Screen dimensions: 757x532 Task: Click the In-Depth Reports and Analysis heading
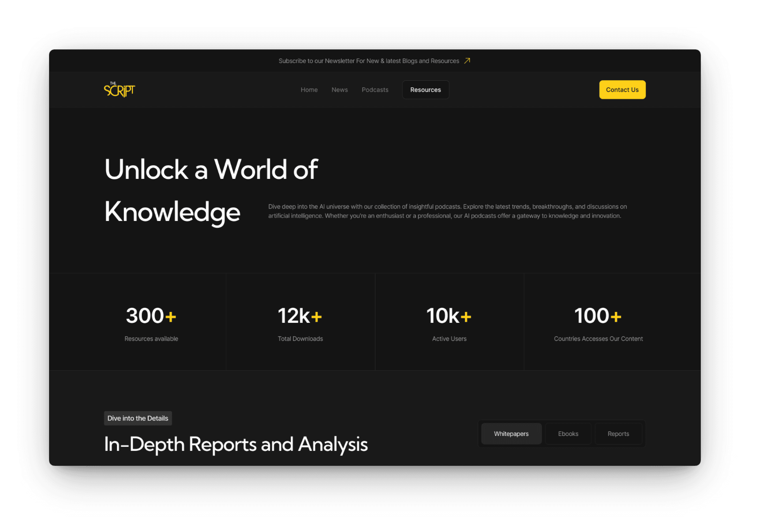click(236, 444)
